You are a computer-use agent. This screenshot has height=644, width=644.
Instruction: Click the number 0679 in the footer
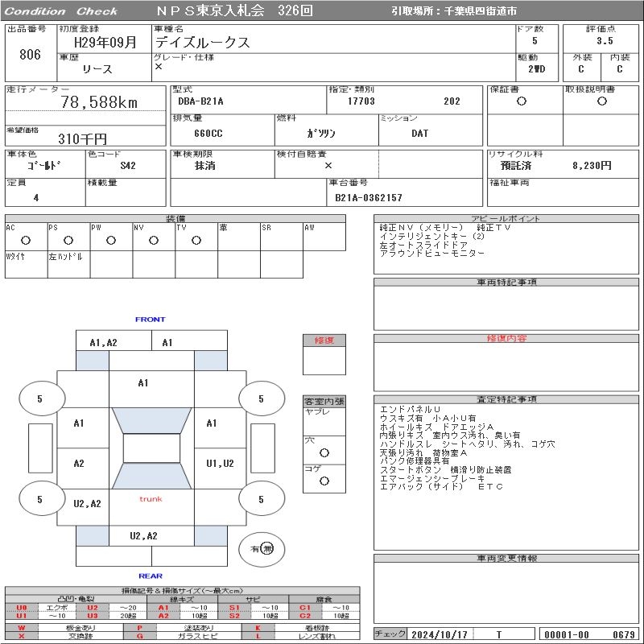tap(623, 634)
